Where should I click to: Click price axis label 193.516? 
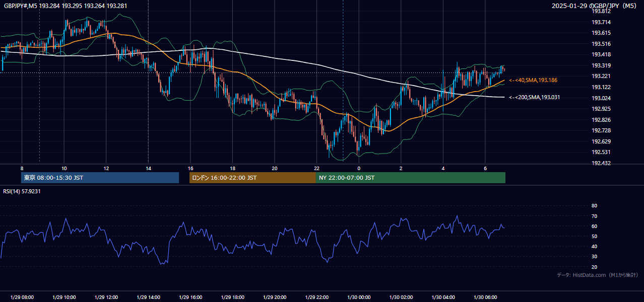click(601, 44)
